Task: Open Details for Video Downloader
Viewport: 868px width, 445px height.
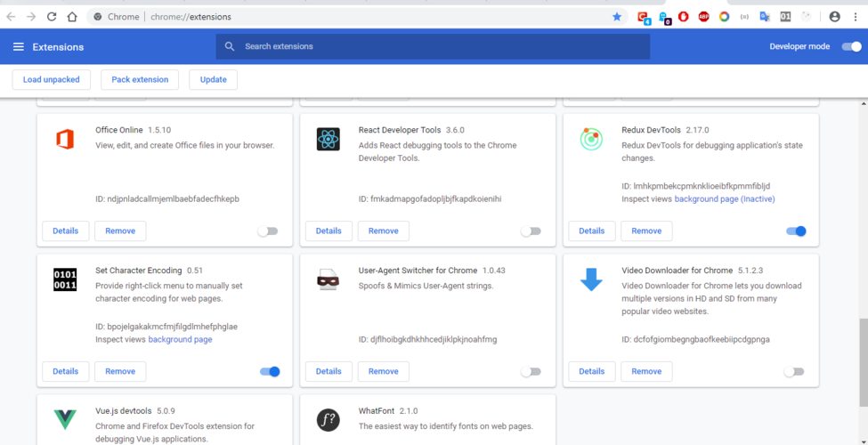Action: 592,371
